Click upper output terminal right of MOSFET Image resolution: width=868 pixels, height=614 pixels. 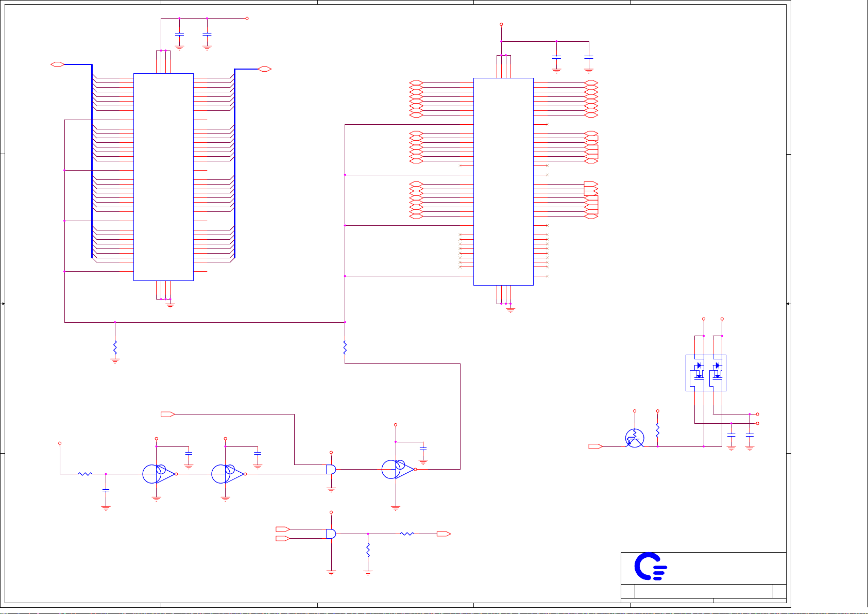click(x=757, y=414)
